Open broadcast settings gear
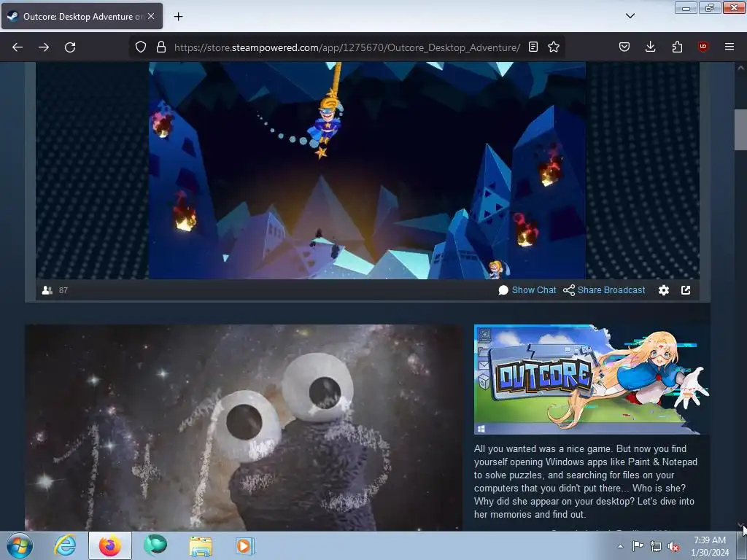The height and width of the screenshot is (560, 747). 664,290
